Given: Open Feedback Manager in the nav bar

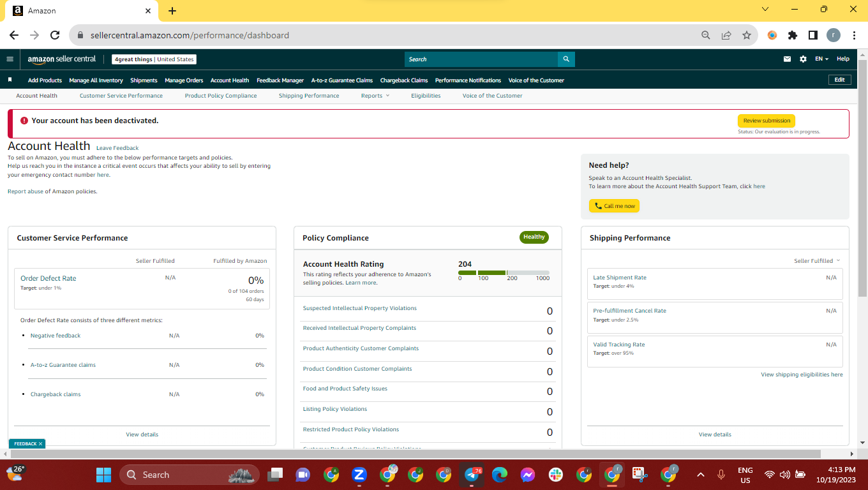Looking at the screenshot, I should 280,80.
